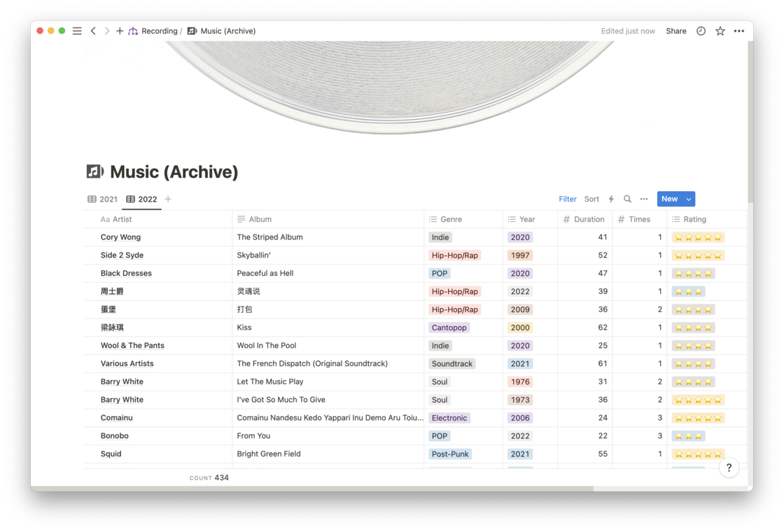The width and height of the screenshot is (784, 532).
Task: Open page history clock icon
Action: [x=701, y=31]
